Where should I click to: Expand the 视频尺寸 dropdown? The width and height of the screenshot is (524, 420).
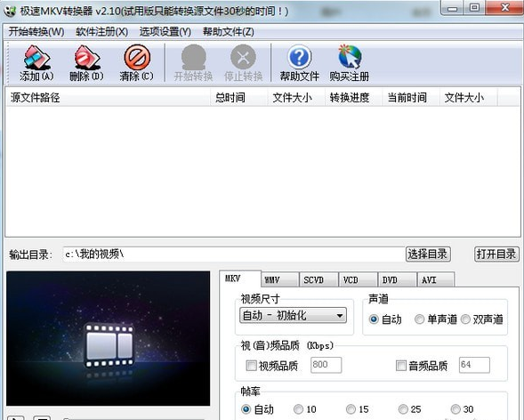tap(293, 315)
